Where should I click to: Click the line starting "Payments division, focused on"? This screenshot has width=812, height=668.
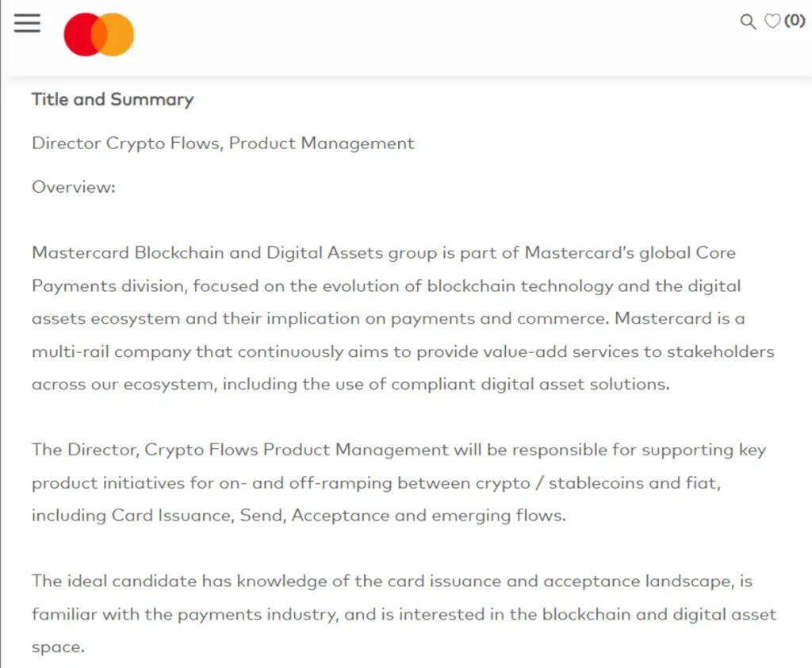(x=386, y=286)
